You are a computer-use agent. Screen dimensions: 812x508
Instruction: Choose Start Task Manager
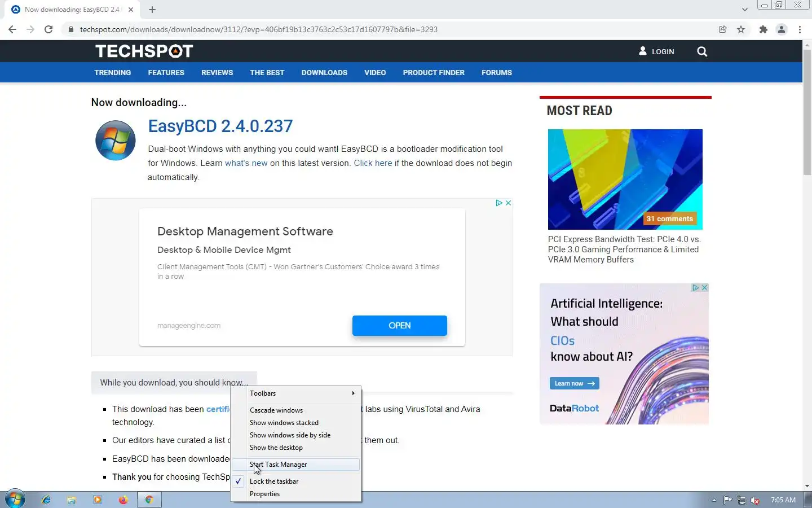point(296,465)
